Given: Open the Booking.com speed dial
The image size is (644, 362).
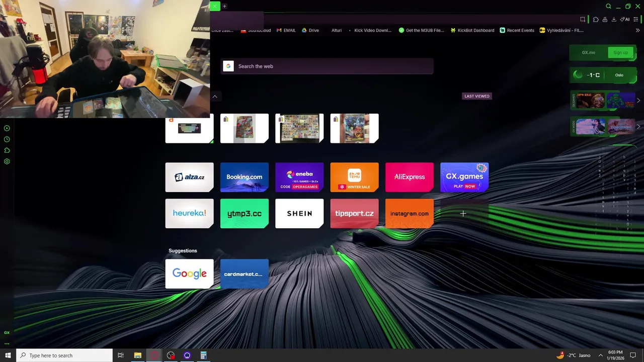Looking at the screenshot, I should pyautogui.click(x=244, y=177).
